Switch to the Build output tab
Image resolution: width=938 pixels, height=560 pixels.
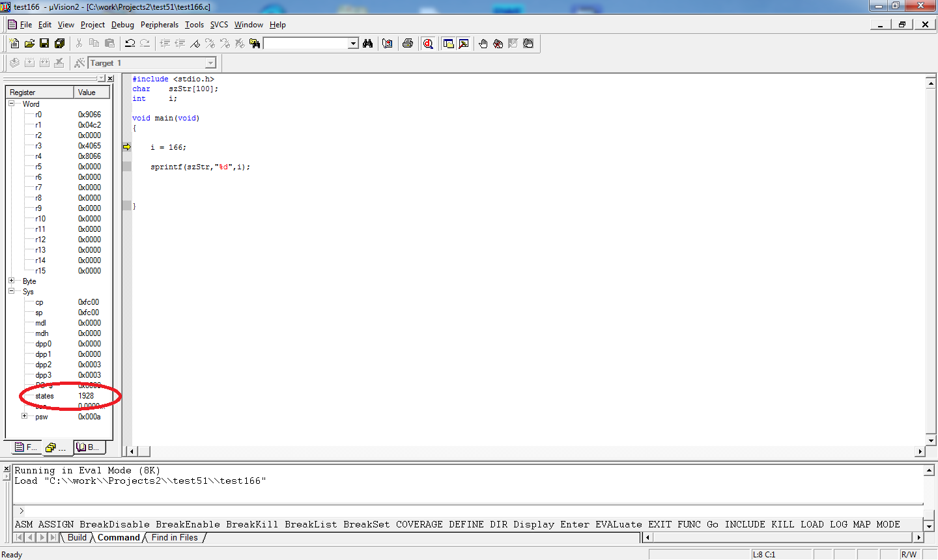(x=77, y=537)
